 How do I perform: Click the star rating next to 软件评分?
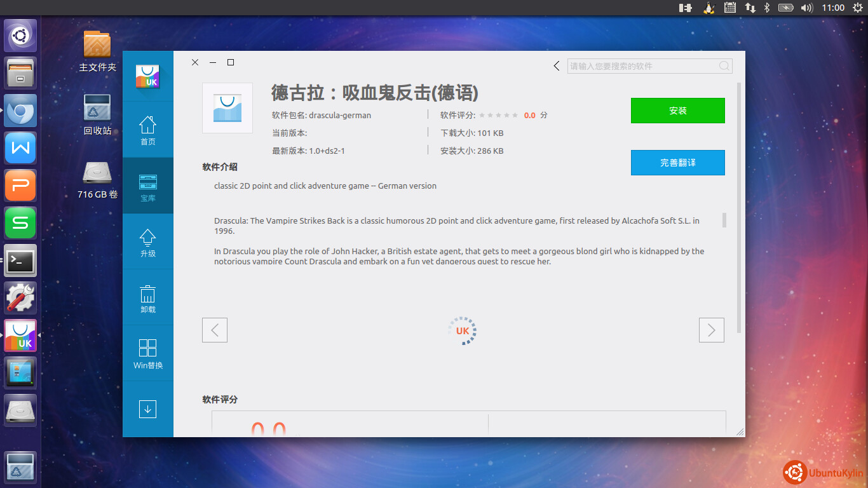(x=499, y=116)
